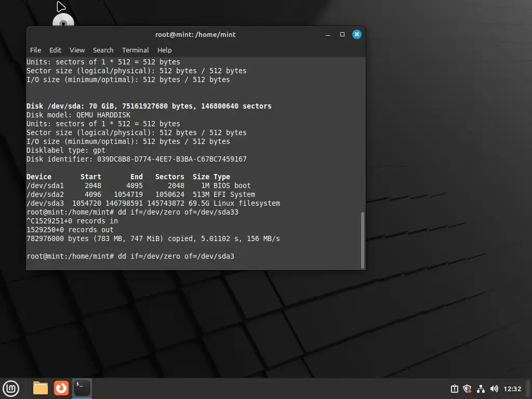Click the disk identifier 039DC8B8-D774-4EE7-B3BA-C67BC7459167
This screenshot has width=532, height=399.
[x=171, y=159]
